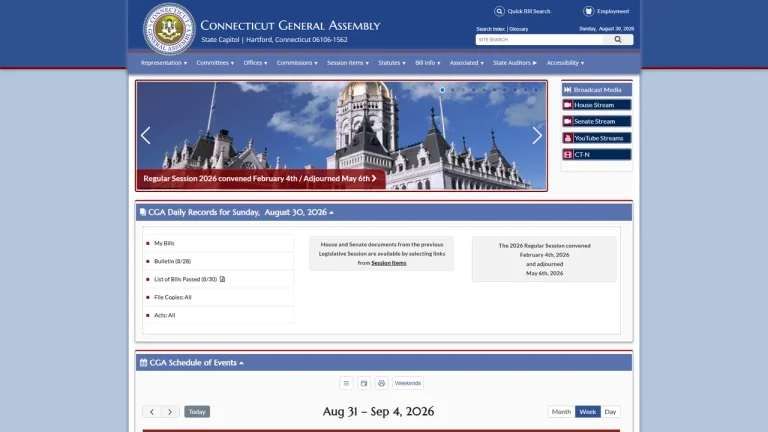Select first carousel slide indicator dot
The height and width of the screenshot is (432, 768).
442,90
